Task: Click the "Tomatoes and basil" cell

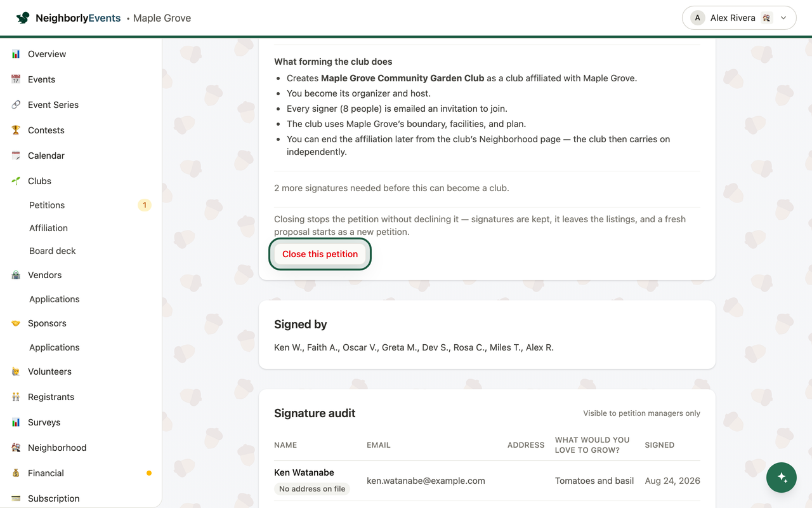Action: coord(594,481)
